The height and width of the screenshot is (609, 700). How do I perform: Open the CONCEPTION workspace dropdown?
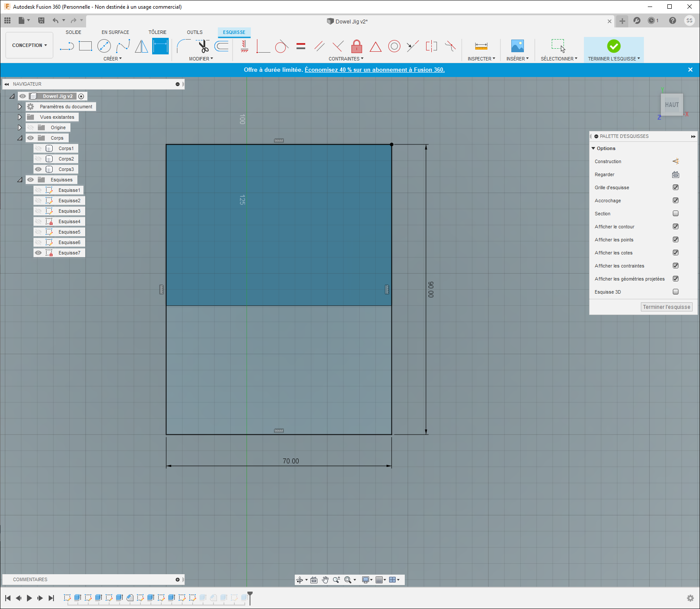(29, 45)
